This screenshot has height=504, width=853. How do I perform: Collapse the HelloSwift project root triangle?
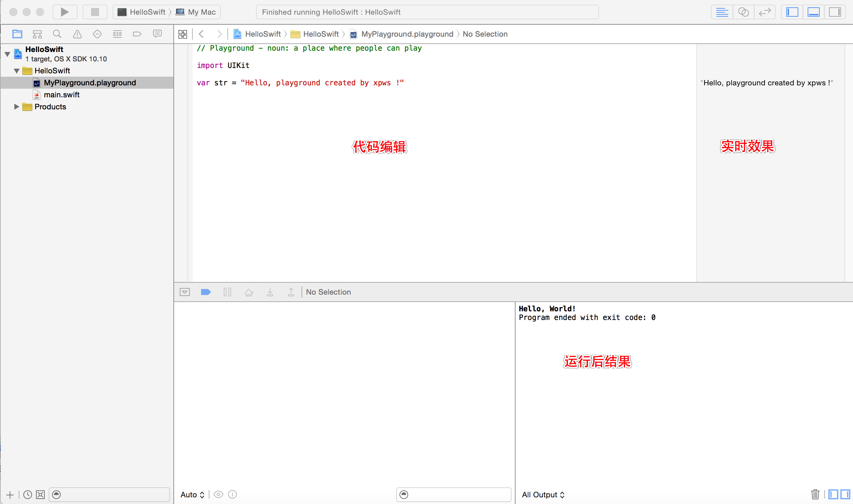coord(7,54)
